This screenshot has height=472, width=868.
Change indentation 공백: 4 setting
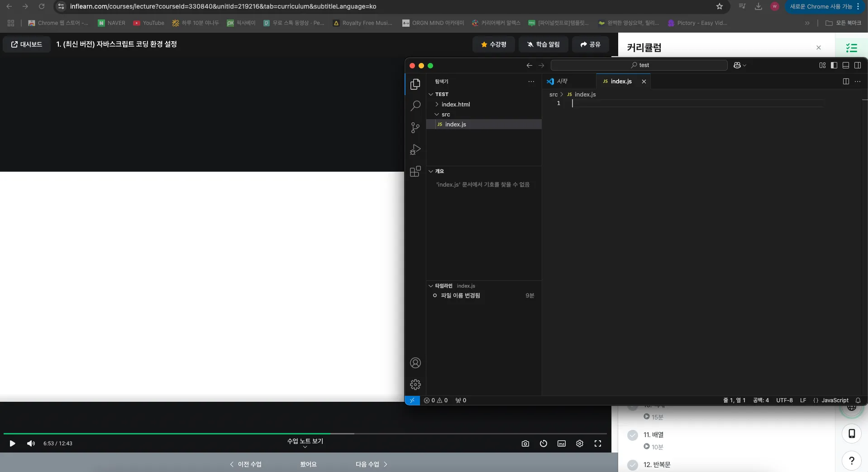[x=761, y=400]
